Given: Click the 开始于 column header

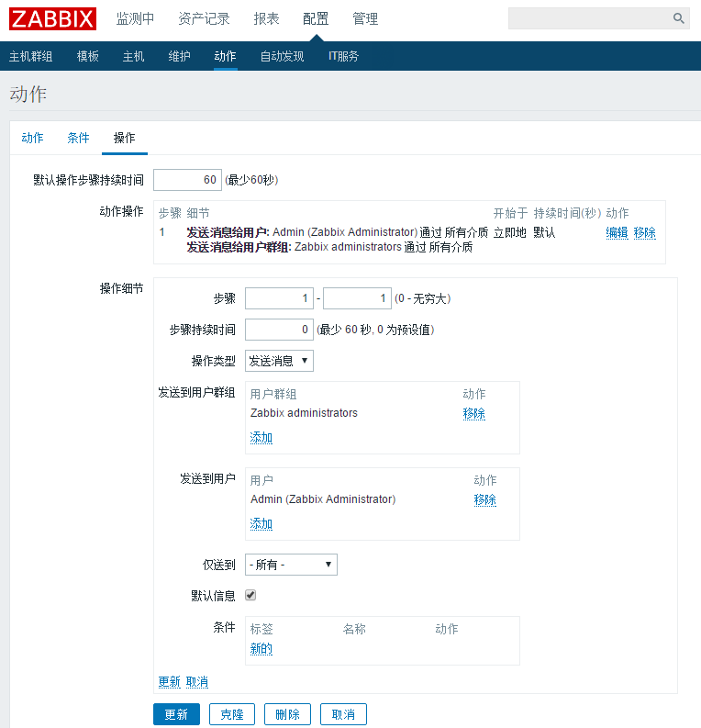Looking at the screenshot, I should tap(510, 213).
